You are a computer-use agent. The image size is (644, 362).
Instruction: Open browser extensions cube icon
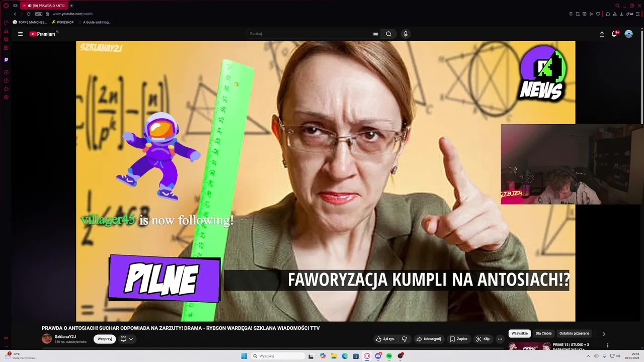pyautogui.click(x=608, y=14)
